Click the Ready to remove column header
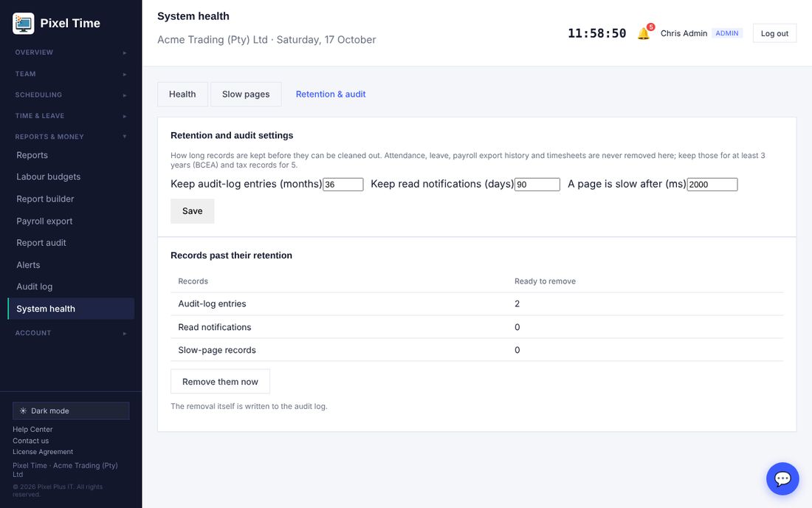 (x=545, y=281)
